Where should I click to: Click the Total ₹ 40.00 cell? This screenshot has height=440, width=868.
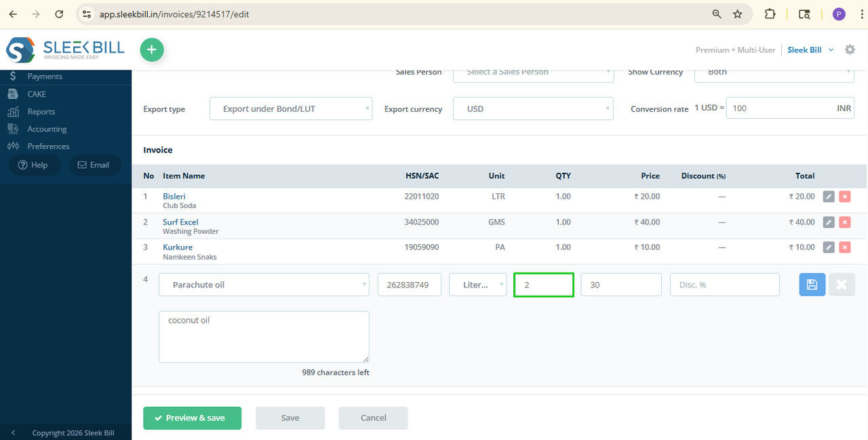click(x=802, y=222)
